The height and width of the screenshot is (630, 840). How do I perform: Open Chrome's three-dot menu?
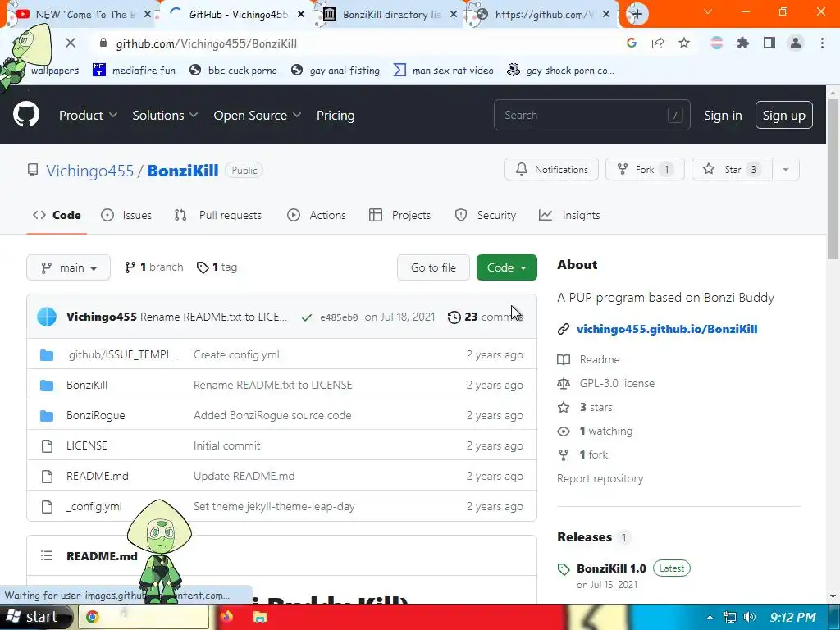click(x=822, y=43)
